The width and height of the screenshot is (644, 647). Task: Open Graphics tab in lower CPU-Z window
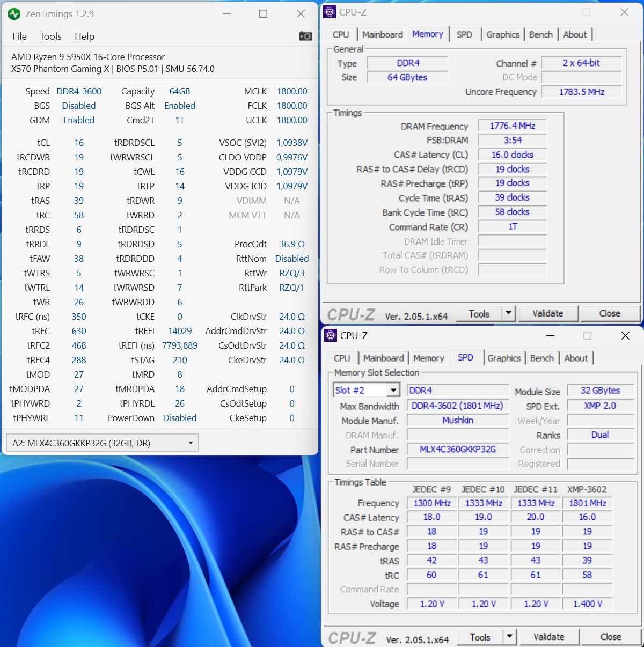pyautogui.click(x=504, y=358)
